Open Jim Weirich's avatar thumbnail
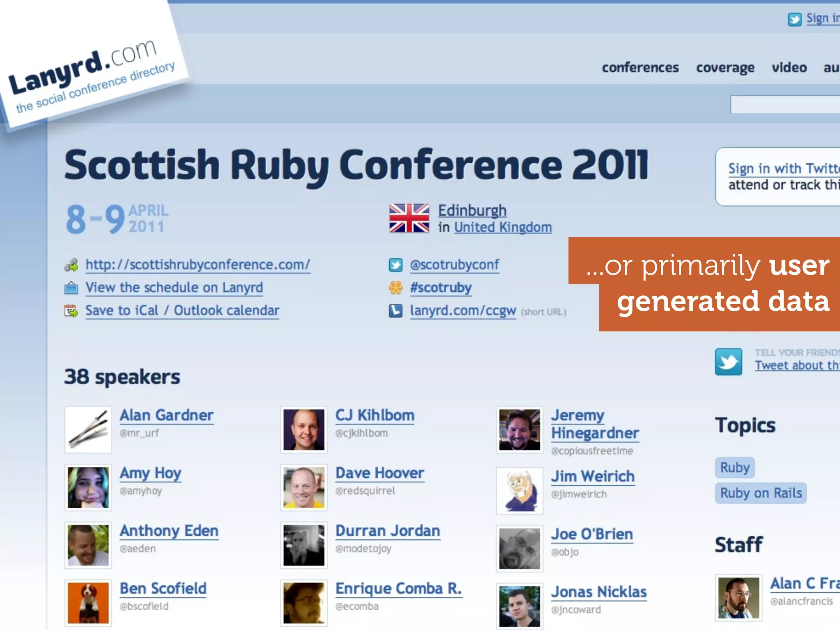The width and height of the screenshot is (840, 630). click(x=520, y=491)
